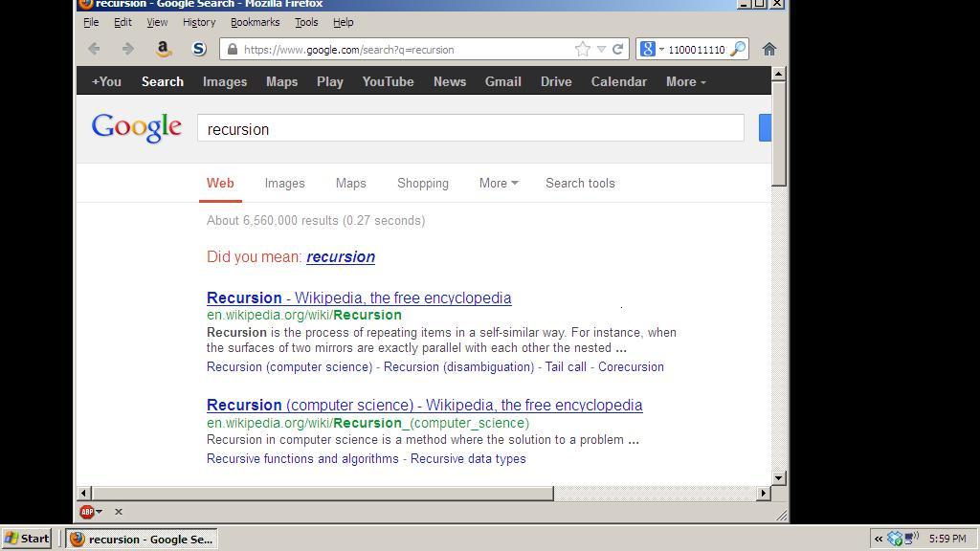Switch to Maps results tab
980x551 pixels.
click(x=350, y=183)
